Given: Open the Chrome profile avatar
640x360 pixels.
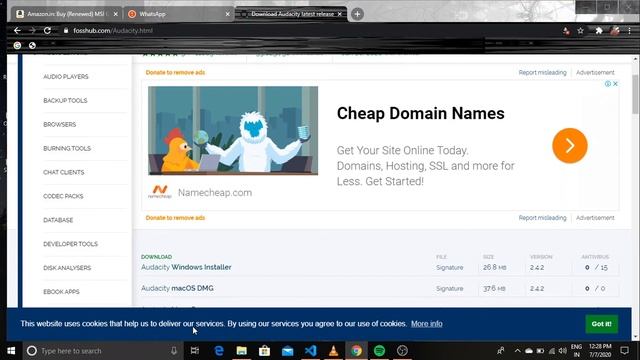Looking at the screenshot, I should (615, 31).
